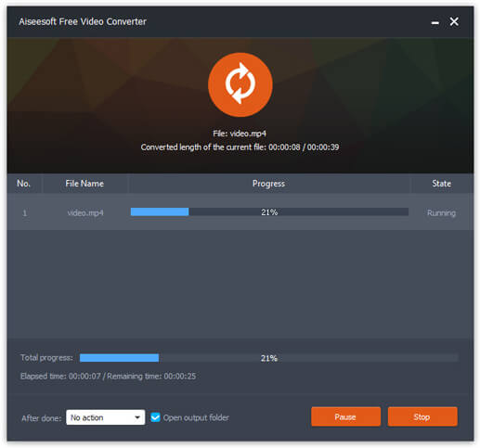480x448 pixels.
Task: Click the Running state cell
Action: click(x=441, y=213)
